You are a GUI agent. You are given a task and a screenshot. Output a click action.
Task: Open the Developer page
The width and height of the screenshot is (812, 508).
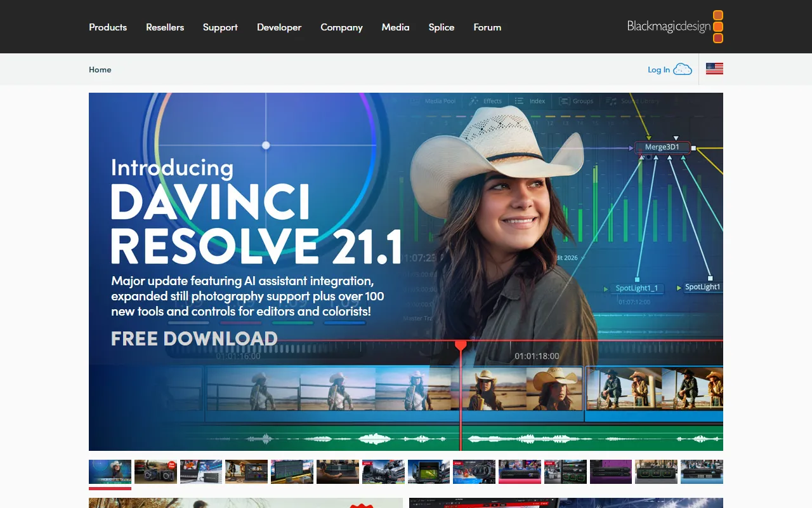coord(279,27)
